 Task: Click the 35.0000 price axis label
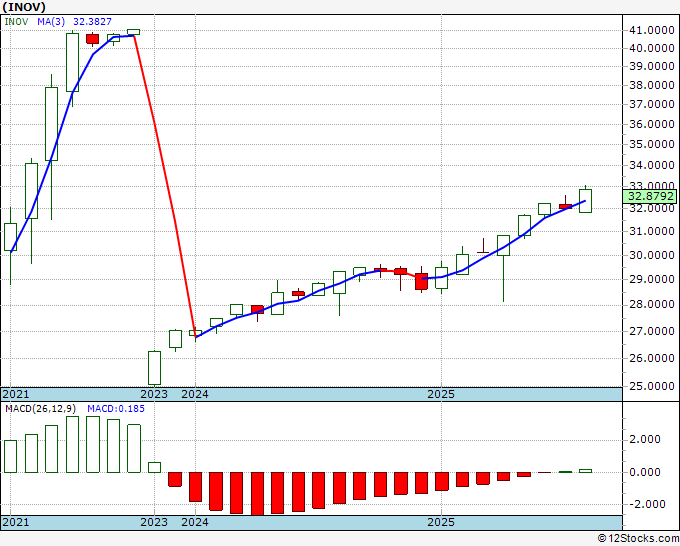651,144
